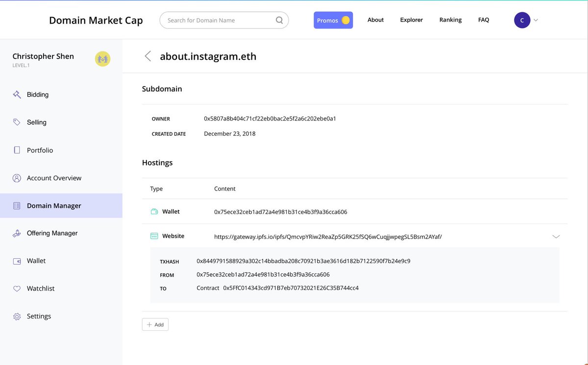
Task: Click the Search for Domain Name field
Action: coord(224,20)
